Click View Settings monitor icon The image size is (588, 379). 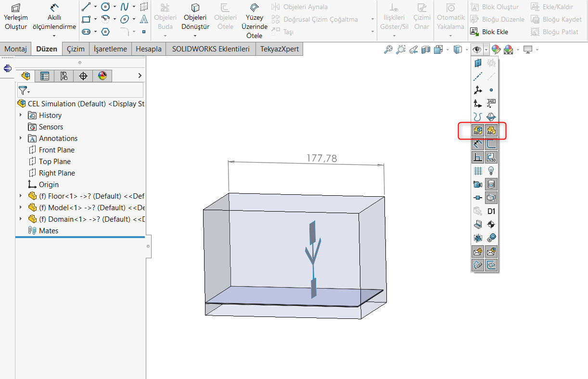point(528,50)
